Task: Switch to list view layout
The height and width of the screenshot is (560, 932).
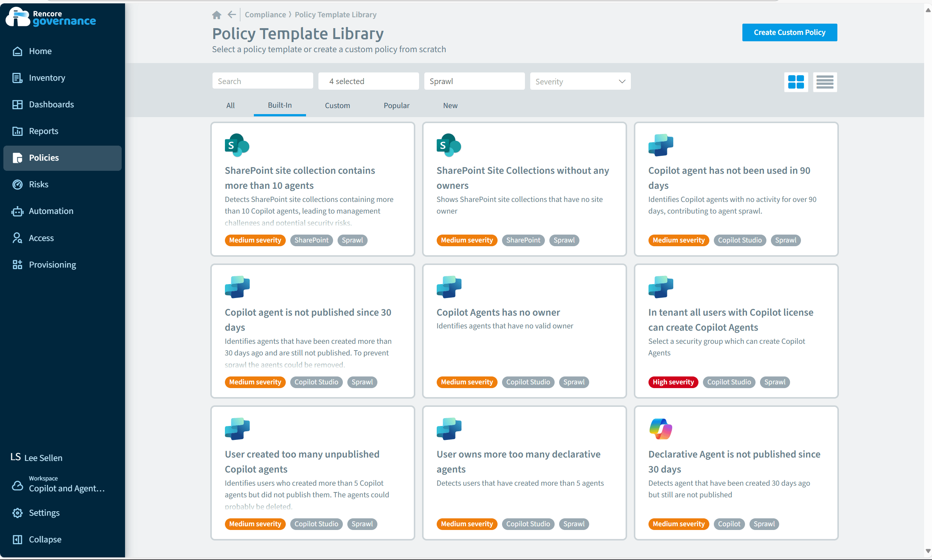Action: (x=824, y=82)
